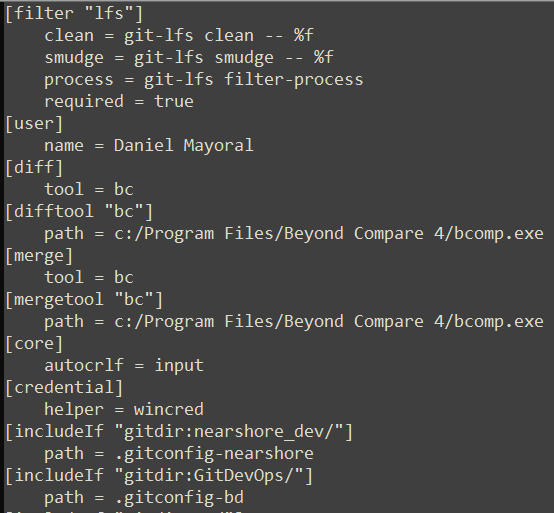Click the smudge = git-lfs smudge line
554x513 pixels.
click(189, 58)
